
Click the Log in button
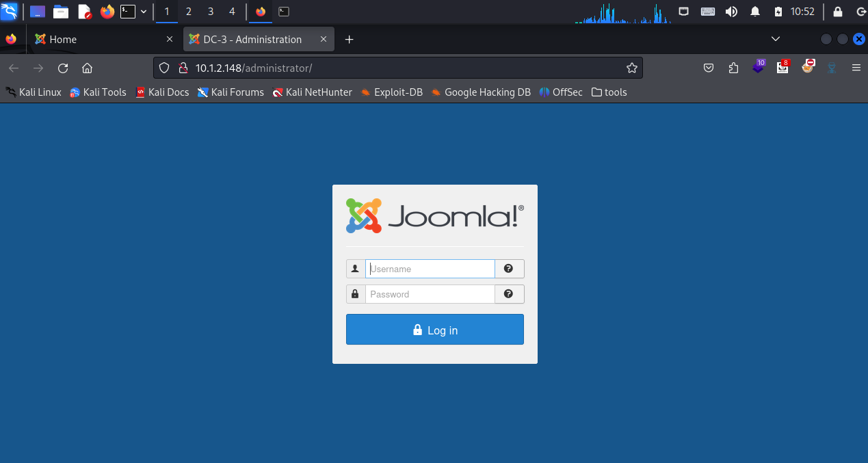click(x=435, y=330)
